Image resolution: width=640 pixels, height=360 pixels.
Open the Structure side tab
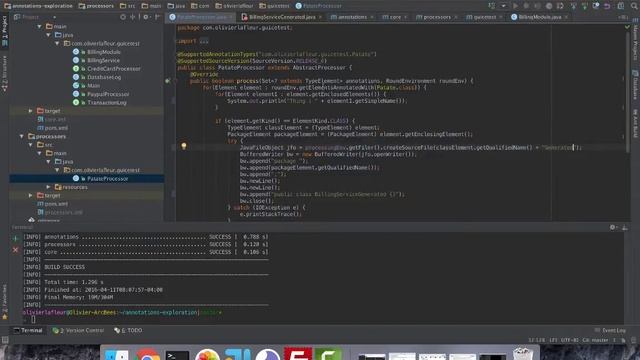[4, 73]
